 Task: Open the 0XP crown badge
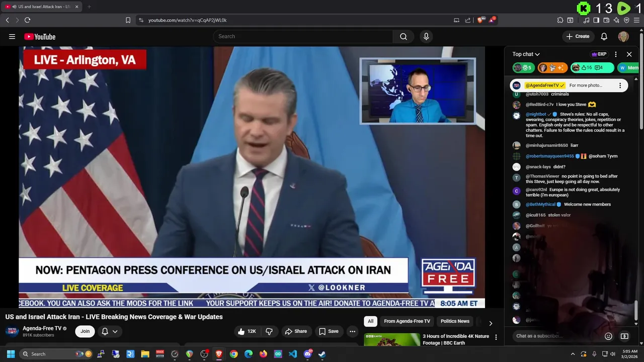point(599,54)
